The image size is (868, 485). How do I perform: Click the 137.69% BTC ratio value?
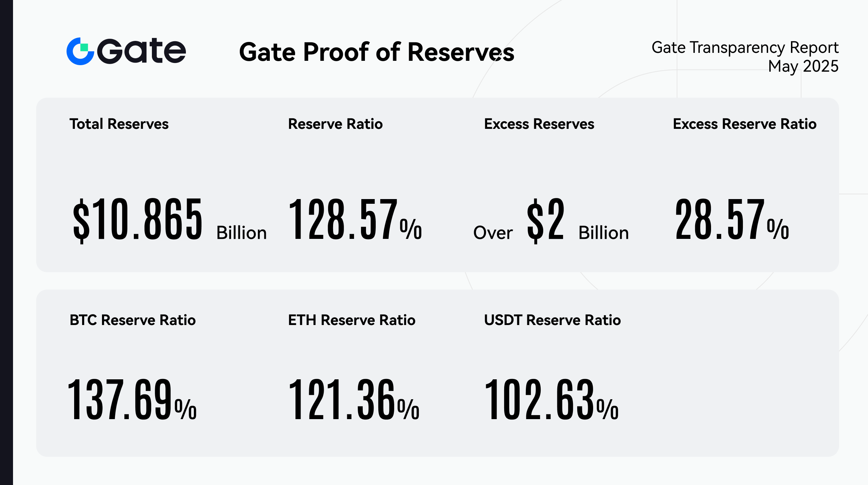pos(132,399)
